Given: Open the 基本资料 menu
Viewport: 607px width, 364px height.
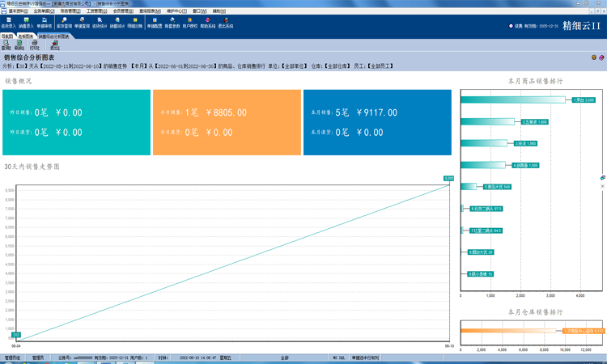Looking at the screenshot, I should [18, 11].
